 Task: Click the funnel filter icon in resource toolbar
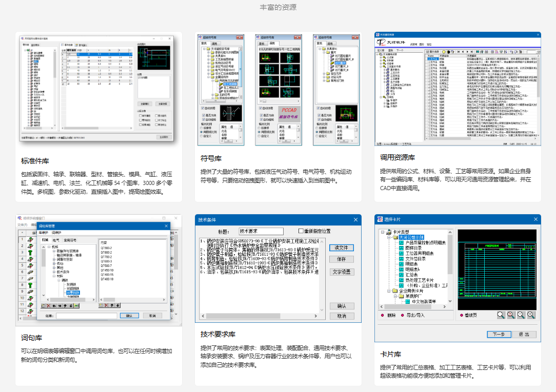(501, 52)
